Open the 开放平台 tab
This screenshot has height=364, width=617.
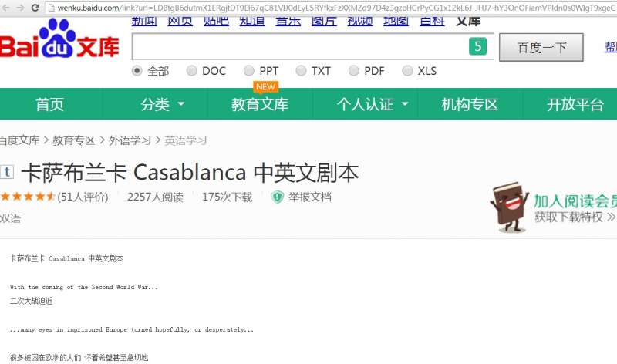click(575, 104)
